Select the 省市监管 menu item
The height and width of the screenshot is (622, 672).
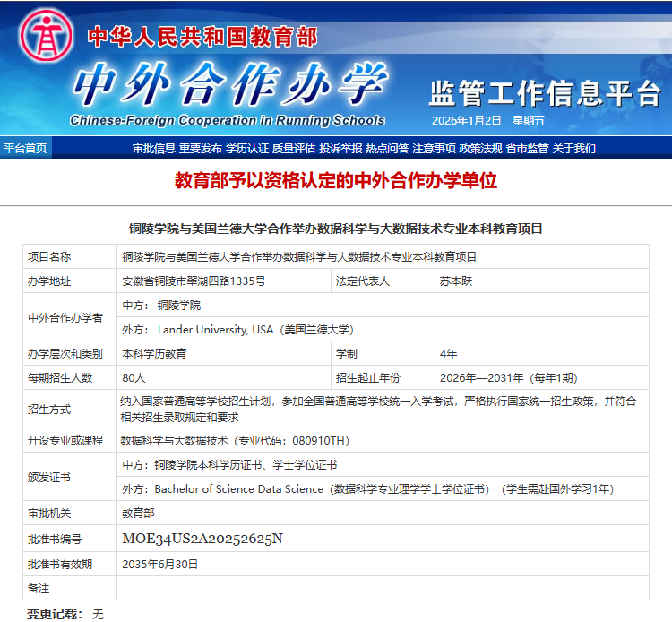[528, 148]
